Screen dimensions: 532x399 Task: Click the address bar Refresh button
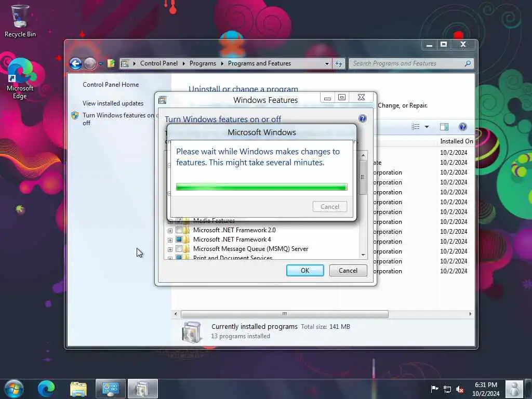coord(339,63)
